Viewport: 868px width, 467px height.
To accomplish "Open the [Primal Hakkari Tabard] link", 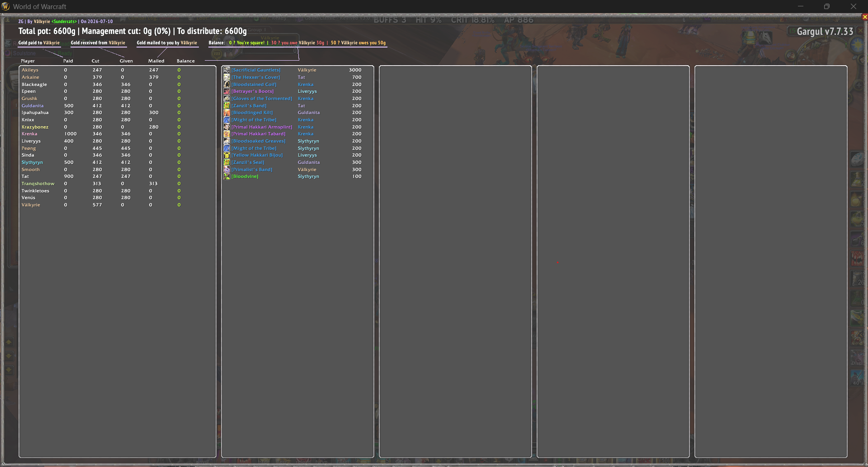I will (259, 134).
